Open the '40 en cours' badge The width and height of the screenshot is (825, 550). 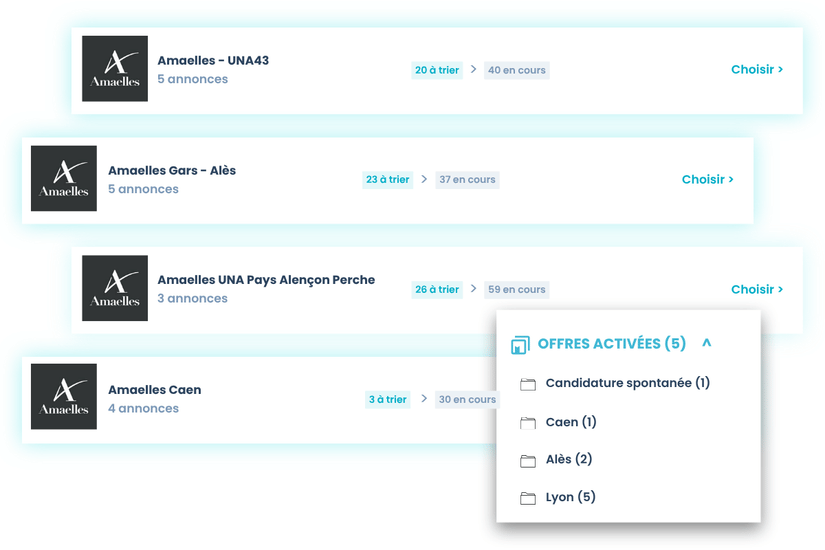coord(517,70)
